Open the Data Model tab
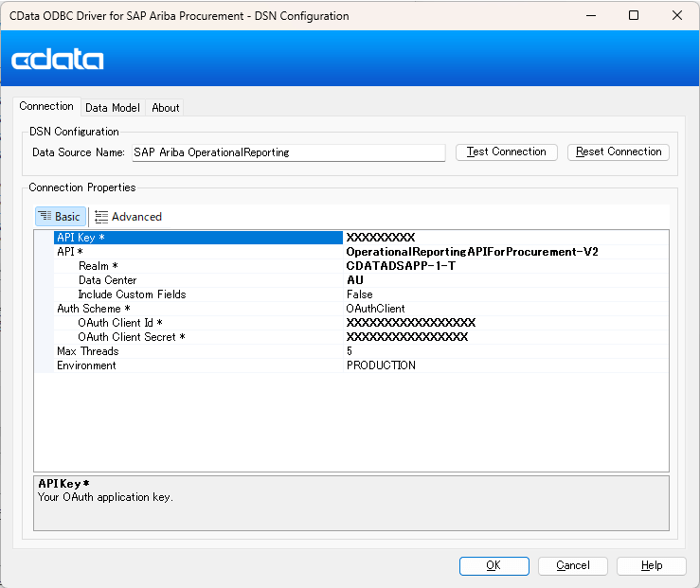The width and height of the screenshot is (700, 588). 113,108
